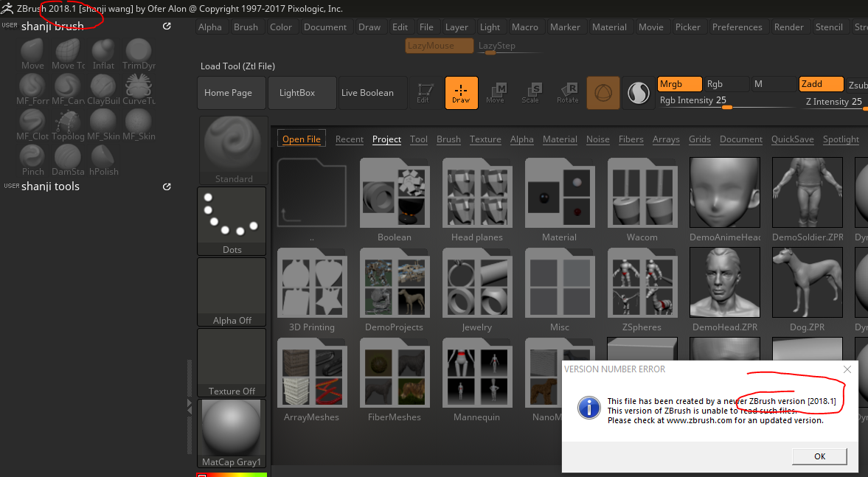Pick the Inflat brush
868x477 pixels.
(x=103, y=55)
